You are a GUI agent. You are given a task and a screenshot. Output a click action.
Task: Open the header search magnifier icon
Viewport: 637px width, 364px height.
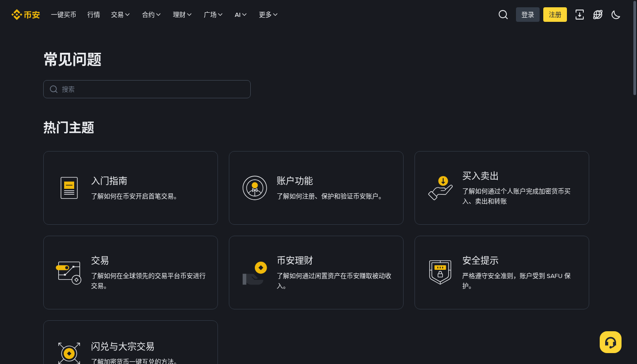coord(503,15)
